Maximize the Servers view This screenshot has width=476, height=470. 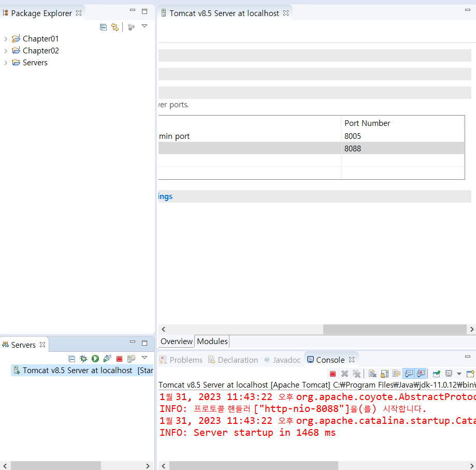[x=145, y=343]
